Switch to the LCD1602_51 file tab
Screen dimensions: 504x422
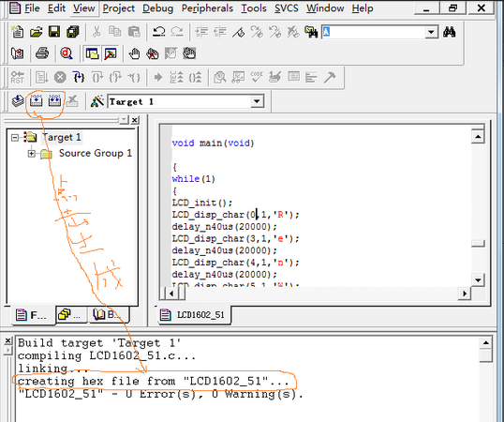click(194, 314)
